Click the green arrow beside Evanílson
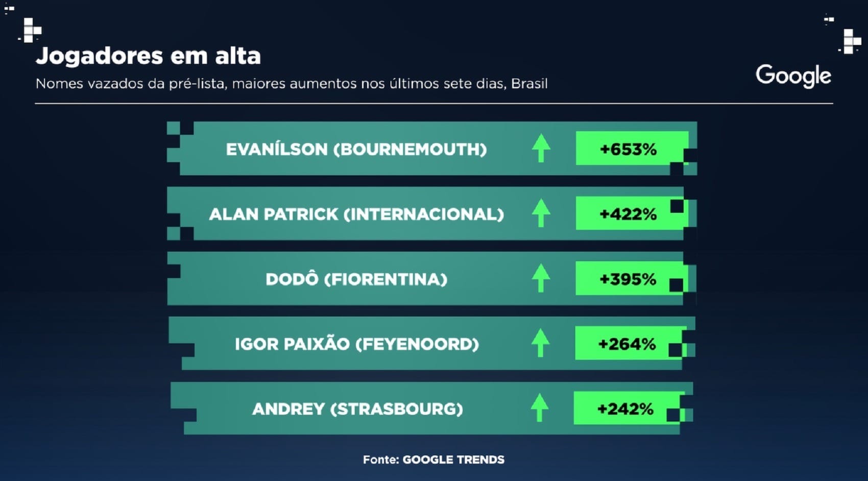 click(x=541, y=148)
